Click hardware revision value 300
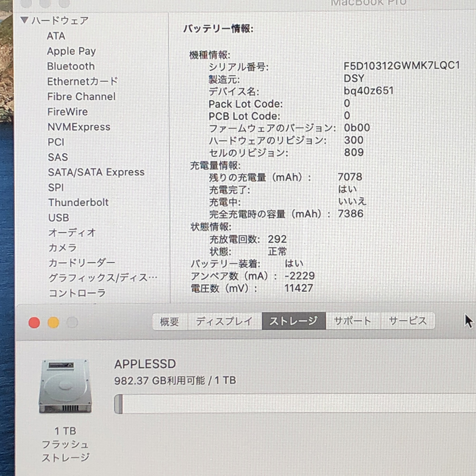Viewport: 476px width, 476px height. [x=353, y=140]
